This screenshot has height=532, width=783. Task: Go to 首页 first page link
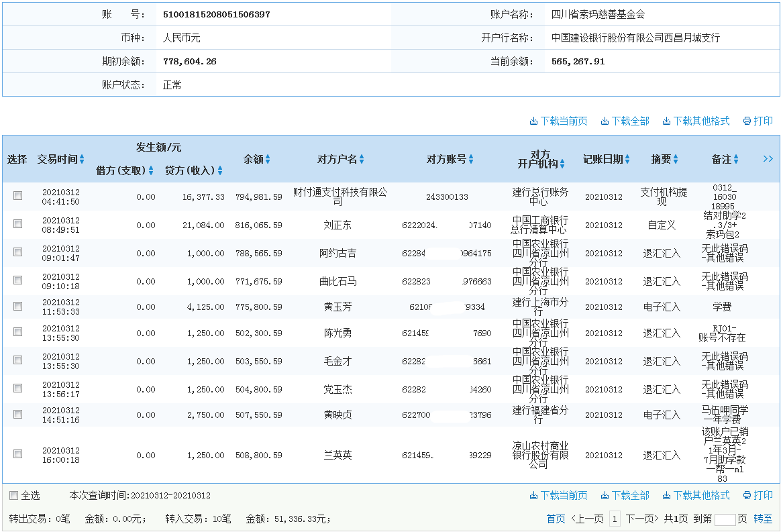pyautogui.click(x=556, y=519)
